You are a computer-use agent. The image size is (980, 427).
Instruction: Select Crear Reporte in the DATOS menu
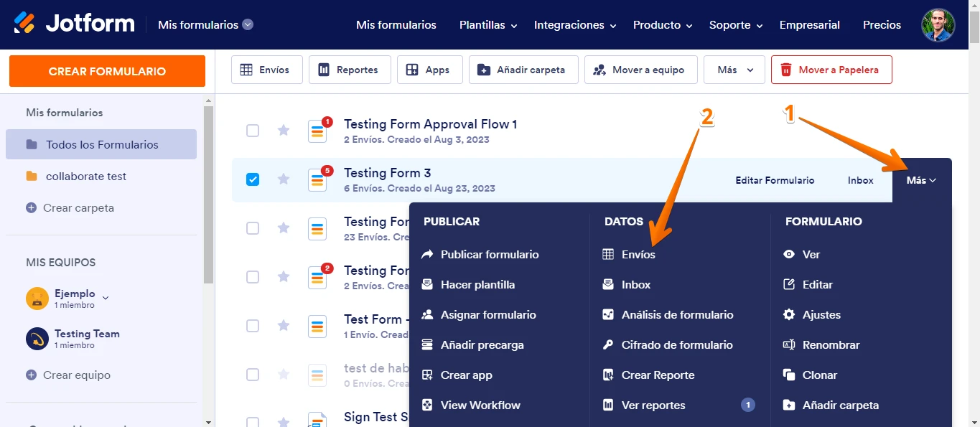pos(657,375)
